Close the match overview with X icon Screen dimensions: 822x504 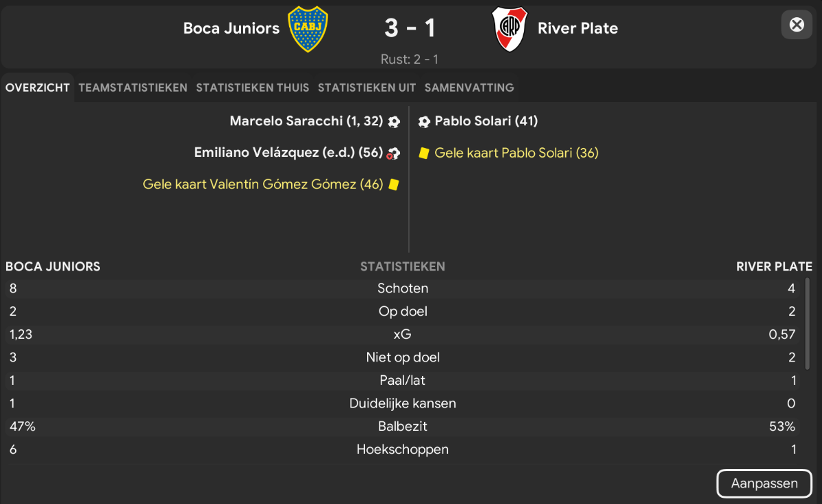tap(797, 25)
